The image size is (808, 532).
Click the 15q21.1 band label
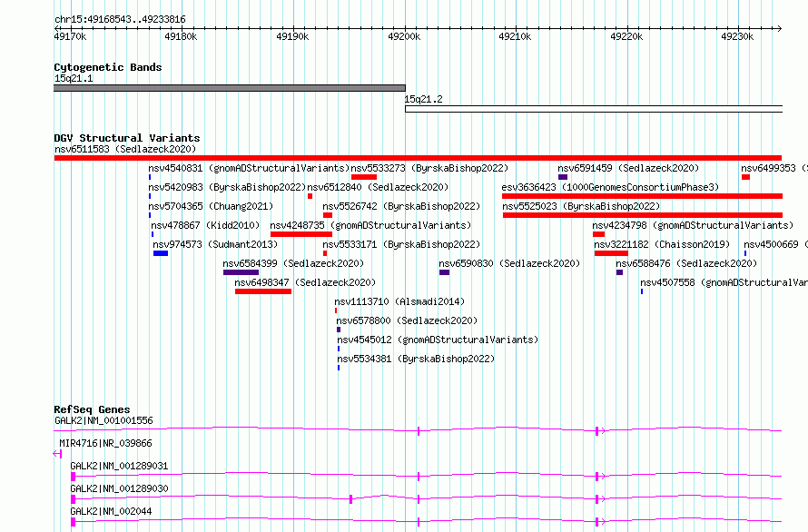[74, 78]
